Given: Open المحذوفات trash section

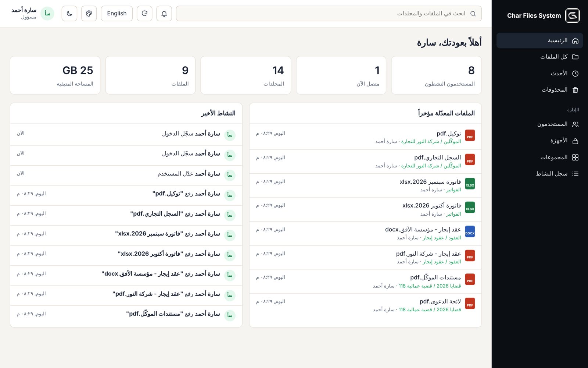Looking at the screenshot, I should [x=540, y=90].
